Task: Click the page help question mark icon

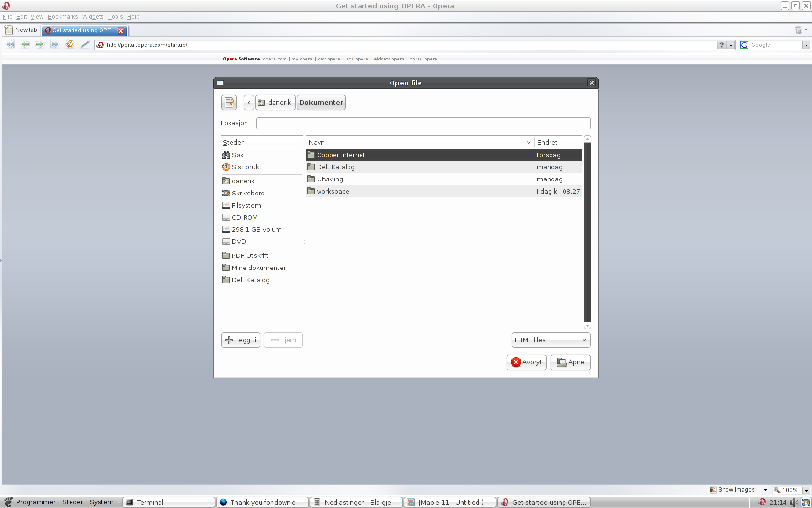Action: [722, 45]
